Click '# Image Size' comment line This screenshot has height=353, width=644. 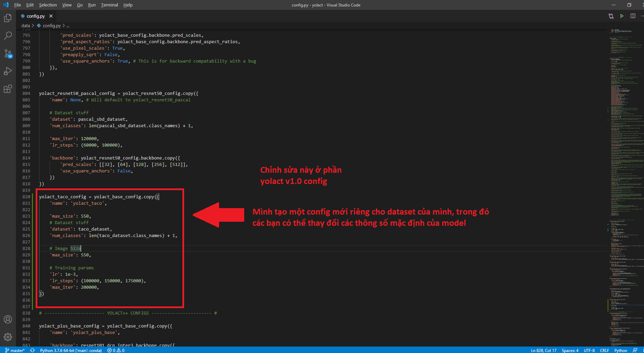pos(65,248)
